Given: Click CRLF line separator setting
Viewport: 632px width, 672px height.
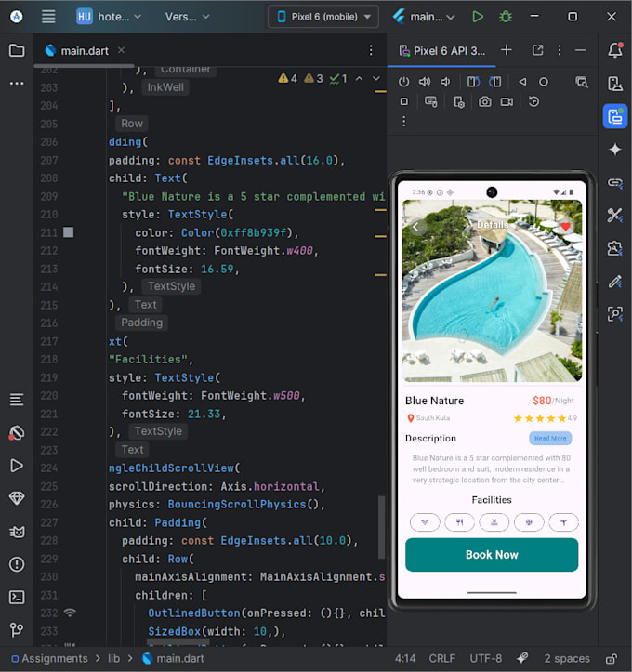Looking at the screenshot, I should pos(441,658).
